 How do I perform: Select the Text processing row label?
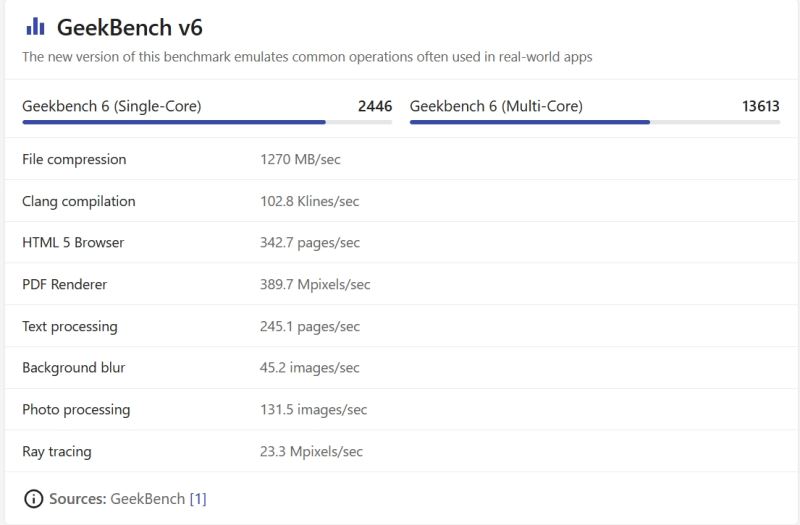[x=69, y=327]
